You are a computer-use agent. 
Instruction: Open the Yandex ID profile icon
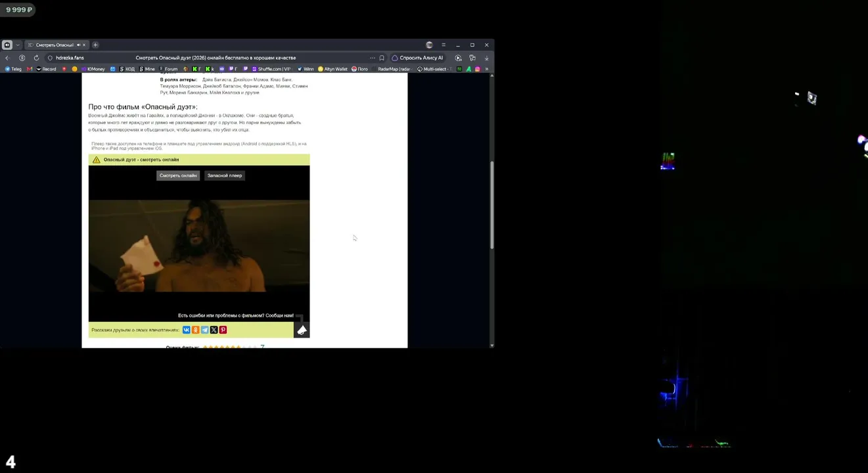coord(22,58)
